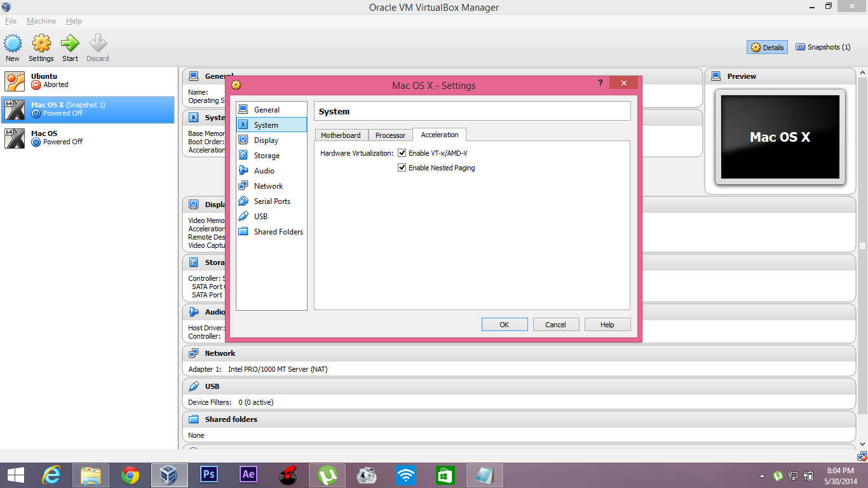Open the Network settings category
The image size is (868, 488).
271,186
